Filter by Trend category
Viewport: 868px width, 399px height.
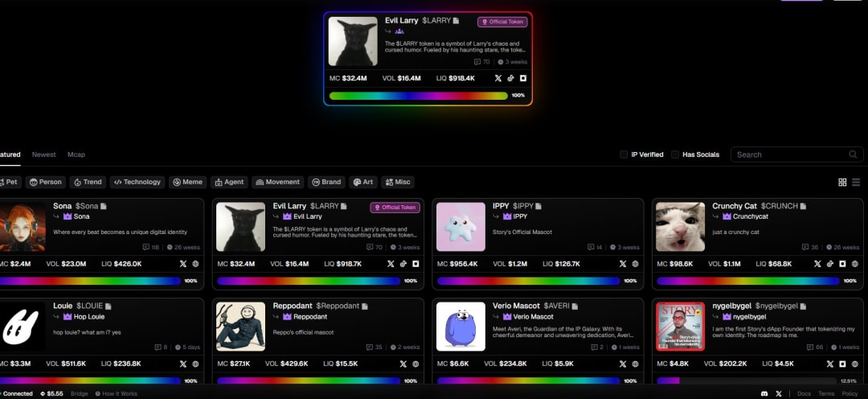pos(88,182)
